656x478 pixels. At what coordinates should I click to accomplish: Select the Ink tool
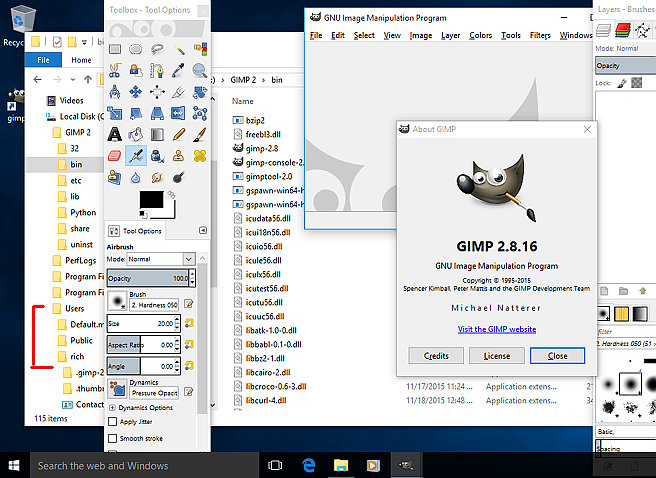[x=157, y=156]
